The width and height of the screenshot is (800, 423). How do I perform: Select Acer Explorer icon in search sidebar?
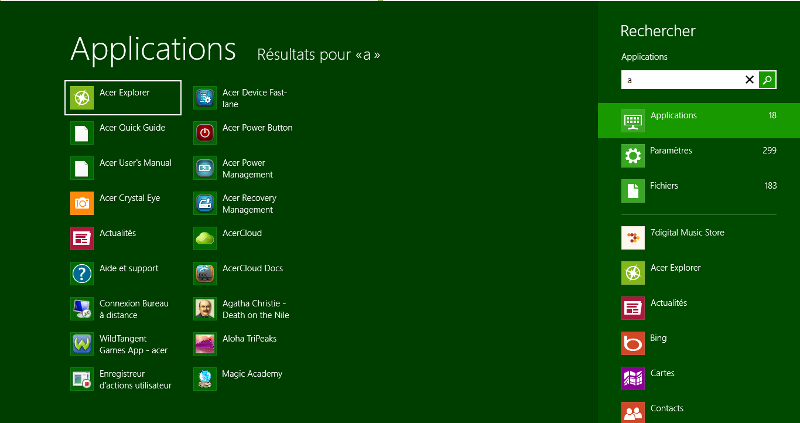[633, 273]
